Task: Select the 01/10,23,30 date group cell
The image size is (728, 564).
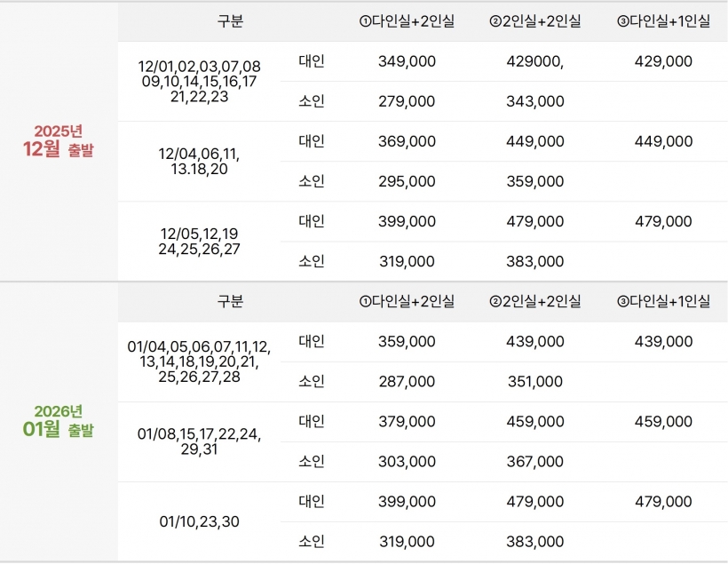Action: pos(200,521)
